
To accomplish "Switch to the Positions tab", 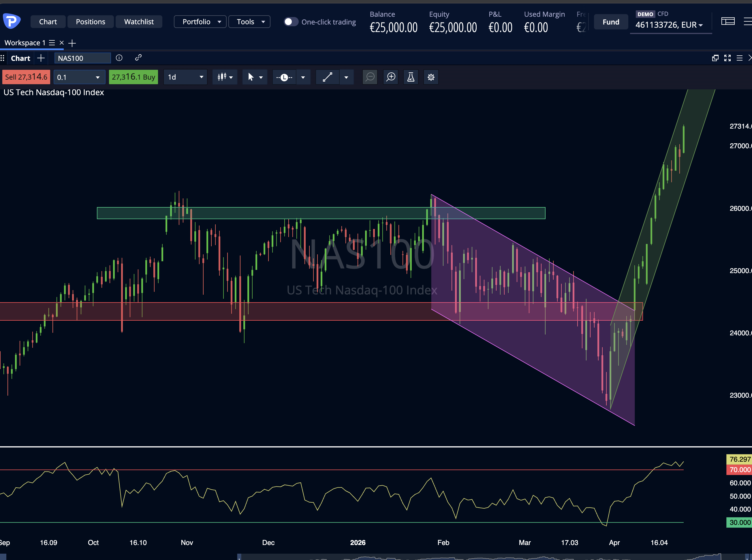I will coord(91,21).
